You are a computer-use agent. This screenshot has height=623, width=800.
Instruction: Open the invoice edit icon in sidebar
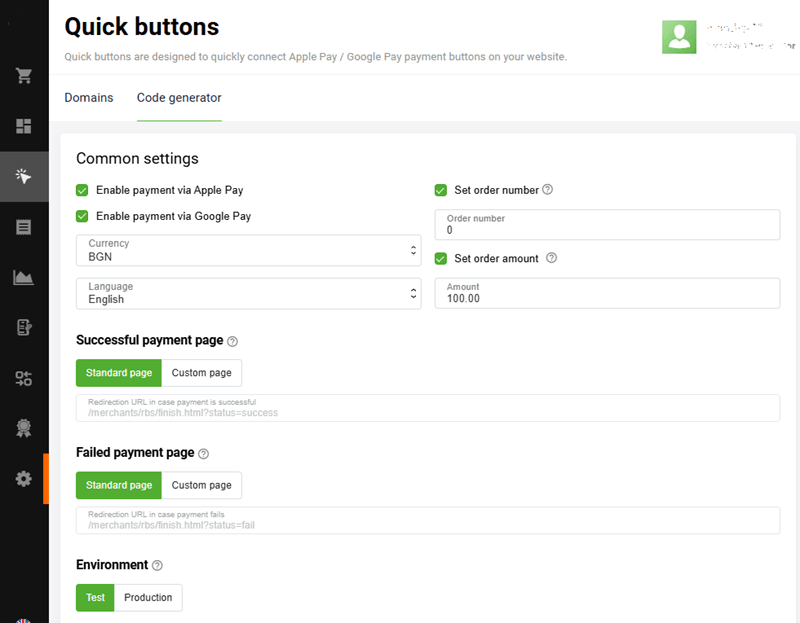(x=24, y=328)
